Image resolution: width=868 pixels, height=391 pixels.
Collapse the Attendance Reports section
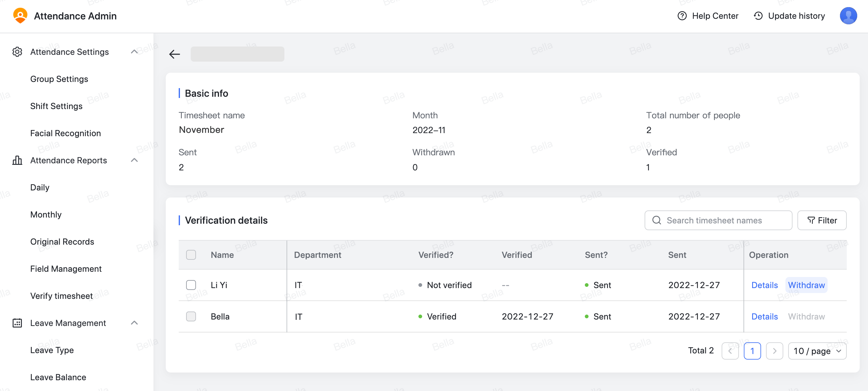[x=134, y=160]
